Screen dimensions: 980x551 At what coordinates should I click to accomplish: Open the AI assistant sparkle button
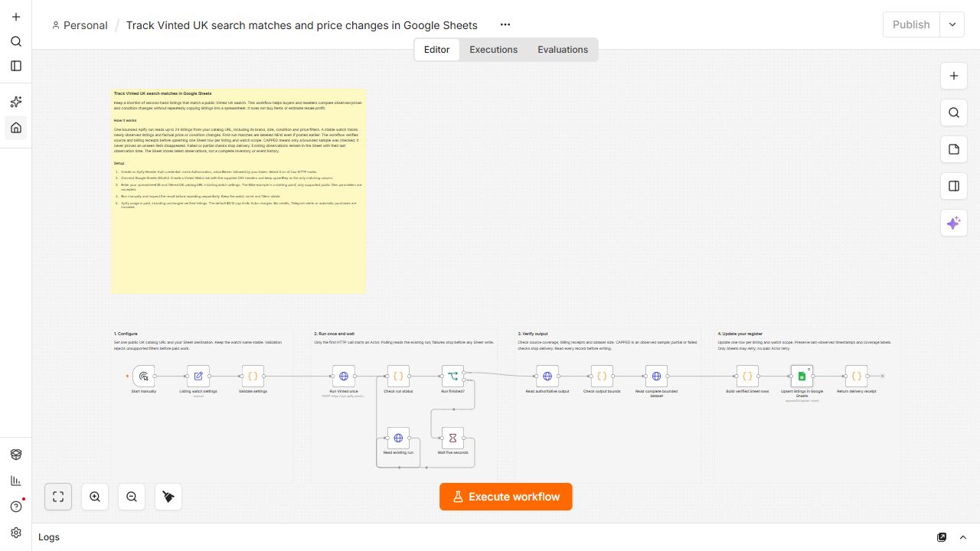[954, 223]
